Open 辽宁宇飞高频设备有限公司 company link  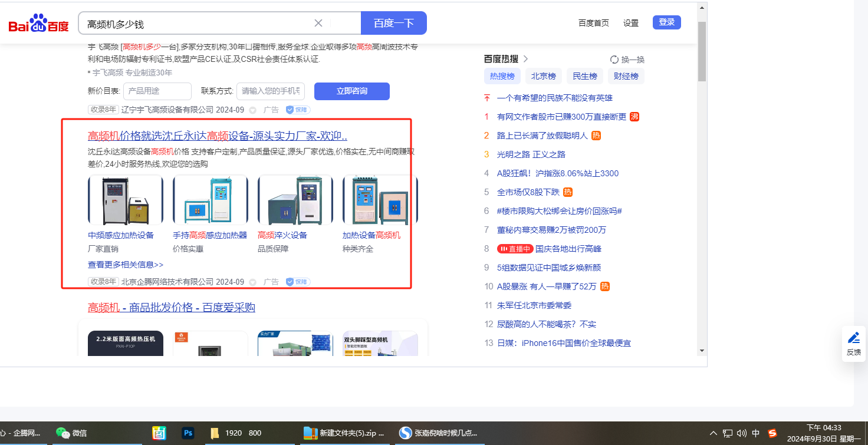167,110
